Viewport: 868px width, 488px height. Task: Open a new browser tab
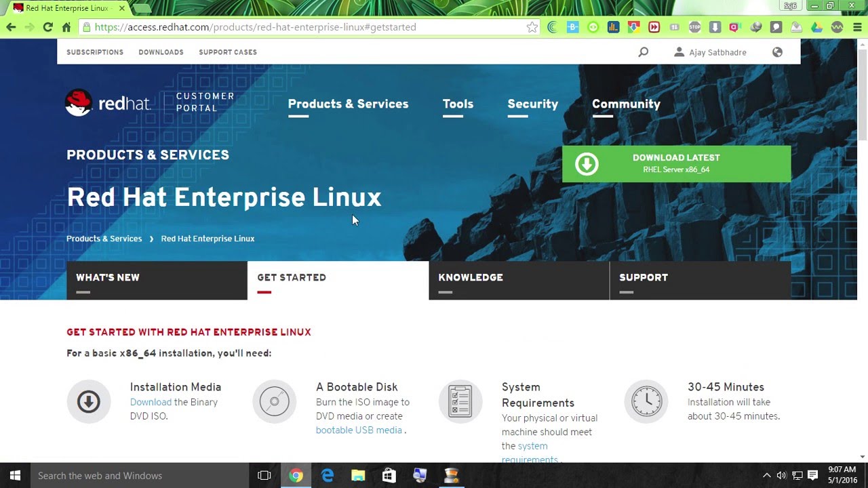click(x=141, y=8)
